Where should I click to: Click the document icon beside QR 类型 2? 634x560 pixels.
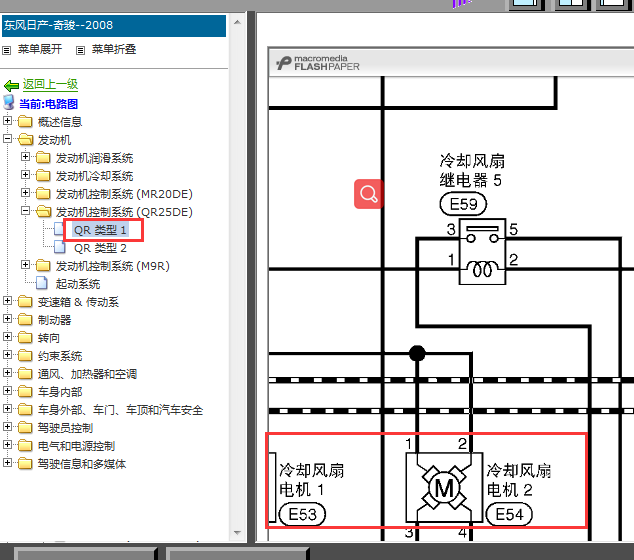[60, 247]
